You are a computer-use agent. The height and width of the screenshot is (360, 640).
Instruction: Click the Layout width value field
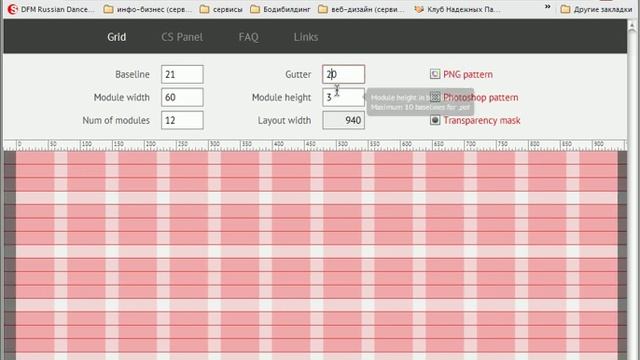tap(343, 120)
